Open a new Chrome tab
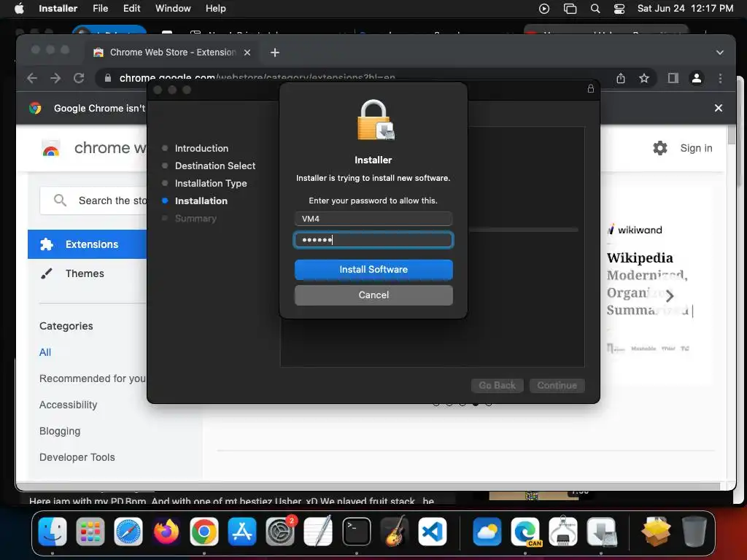 [275, 52]
